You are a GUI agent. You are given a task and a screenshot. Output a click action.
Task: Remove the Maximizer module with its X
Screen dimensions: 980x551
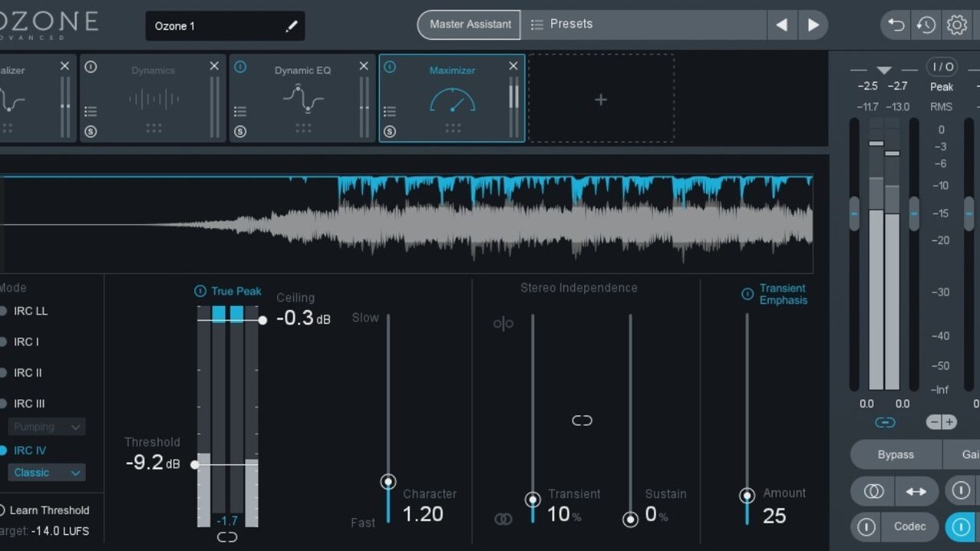pos(513,66)
